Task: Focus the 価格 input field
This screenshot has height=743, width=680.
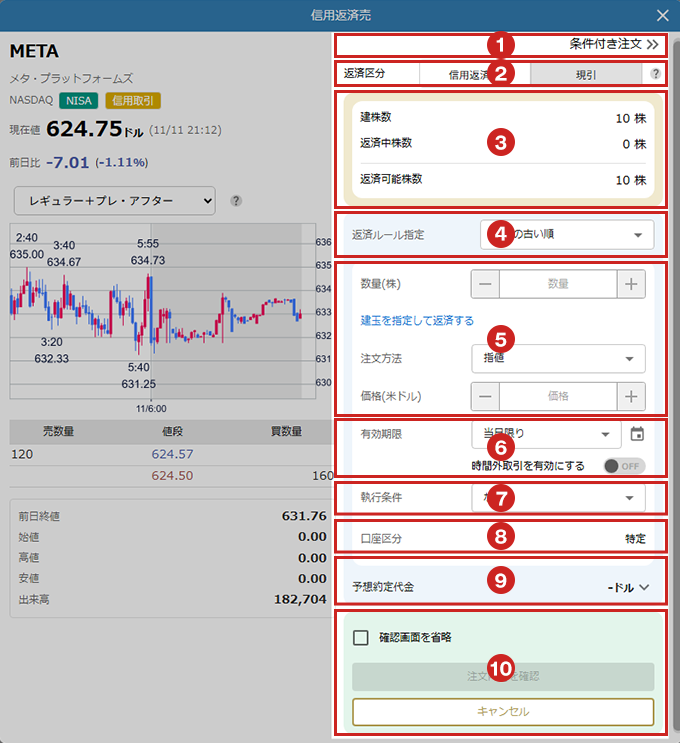Action: pos(558,396)
